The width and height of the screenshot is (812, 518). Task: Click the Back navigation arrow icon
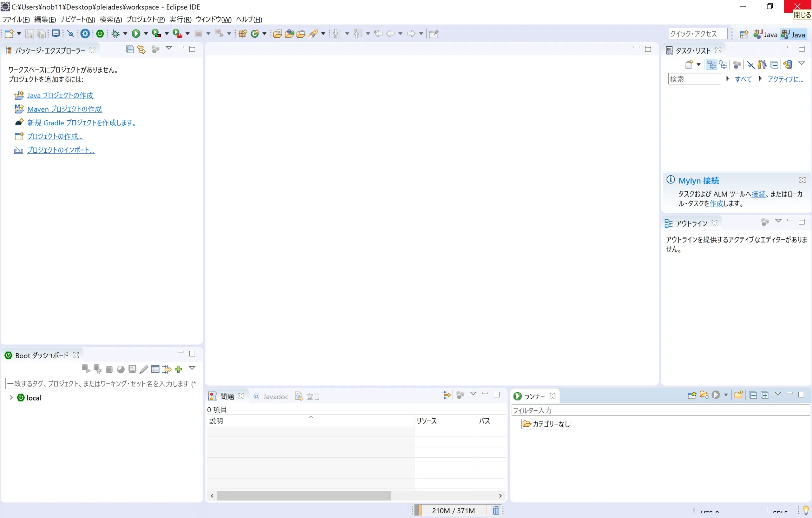tap(390, 33)
